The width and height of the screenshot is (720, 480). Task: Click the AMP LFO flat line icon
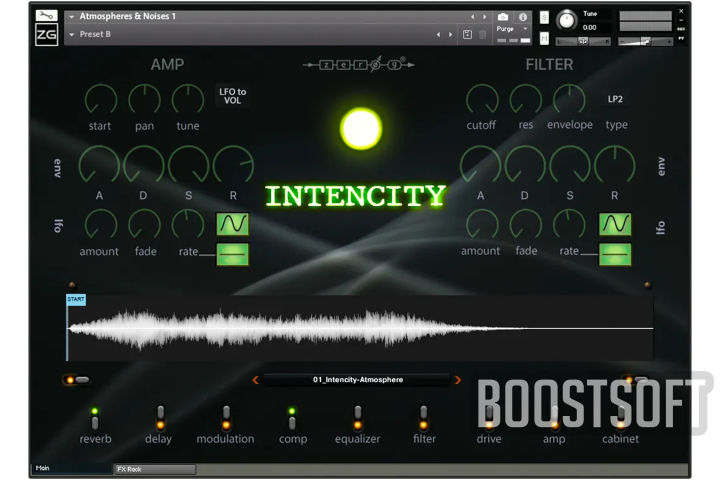[x=233, y=254]
